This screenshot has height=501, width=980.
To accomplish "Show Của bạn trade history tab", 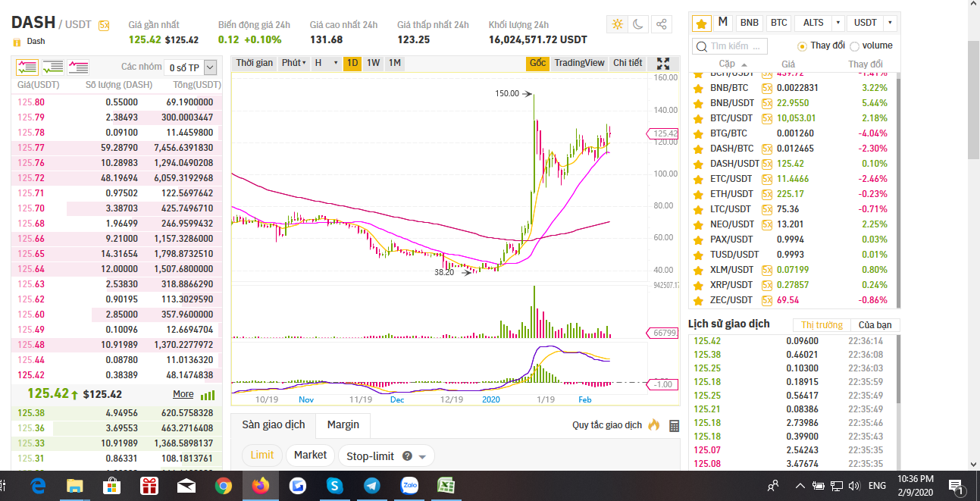I will point(875,325).
